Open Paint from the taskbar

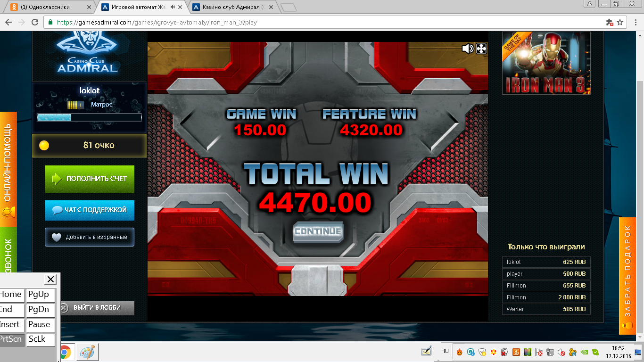pos(87,352)
